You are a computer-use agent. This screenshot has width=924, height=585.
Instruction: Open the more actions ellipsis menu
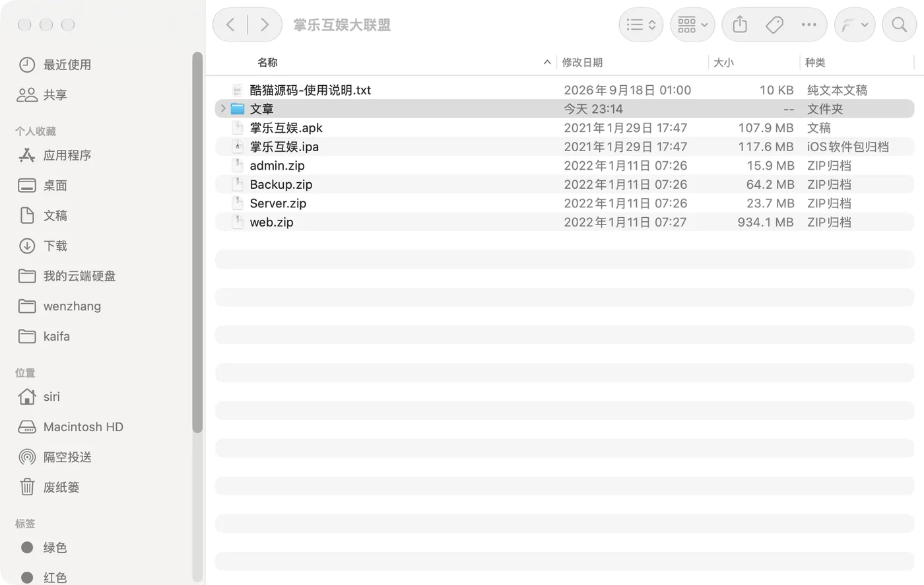click(808, 25)
